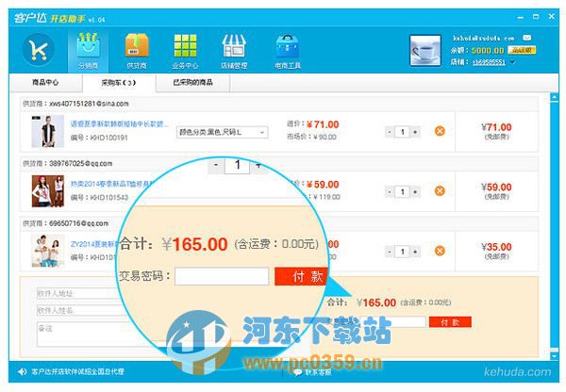Click the underlined store number link after 店铺

click(x=489, y=62)
